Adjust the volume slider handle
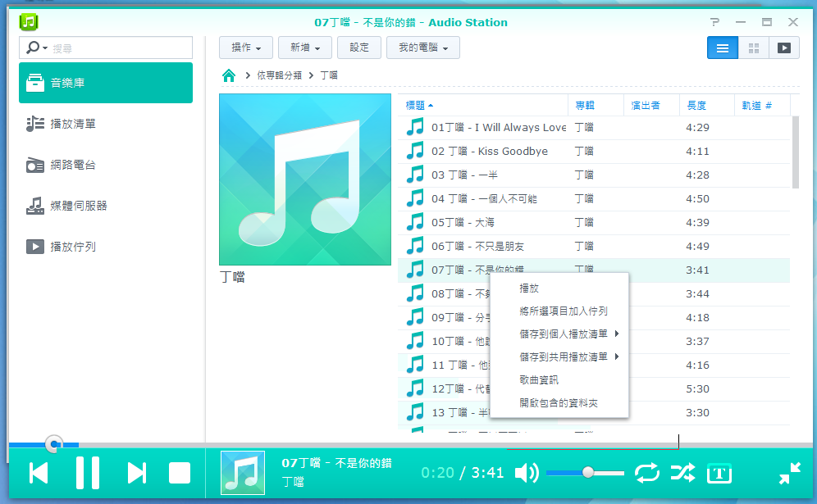 pos(588,473)
